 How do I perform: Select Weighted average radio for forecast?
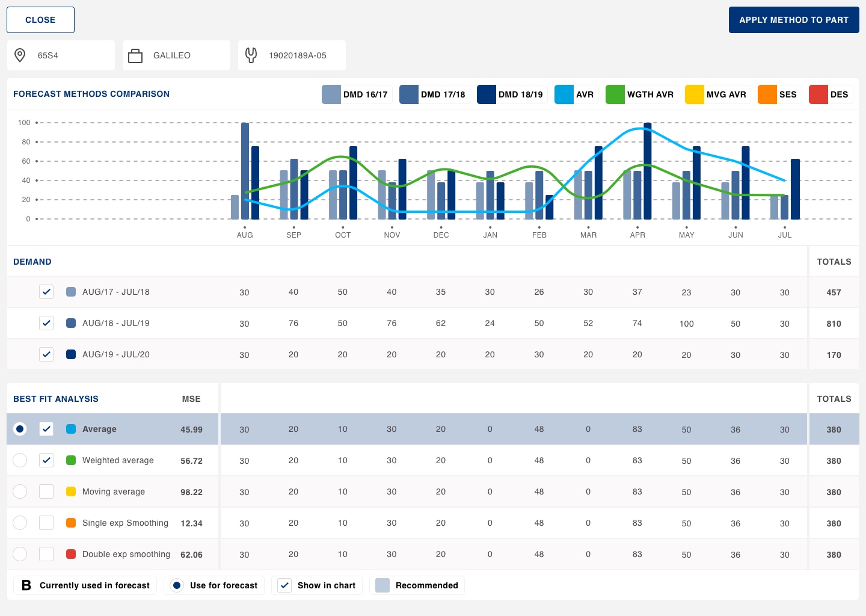(20, 460)
